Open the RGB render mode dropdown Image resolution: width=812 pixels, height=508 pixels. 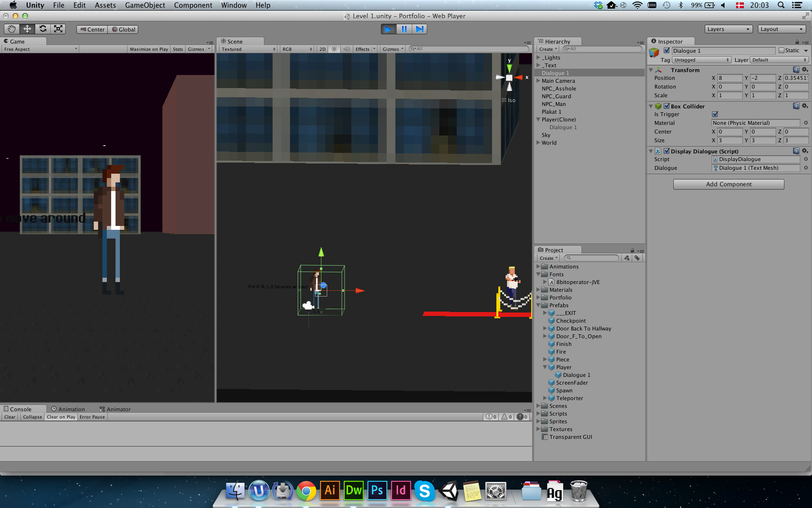[297, 49]
